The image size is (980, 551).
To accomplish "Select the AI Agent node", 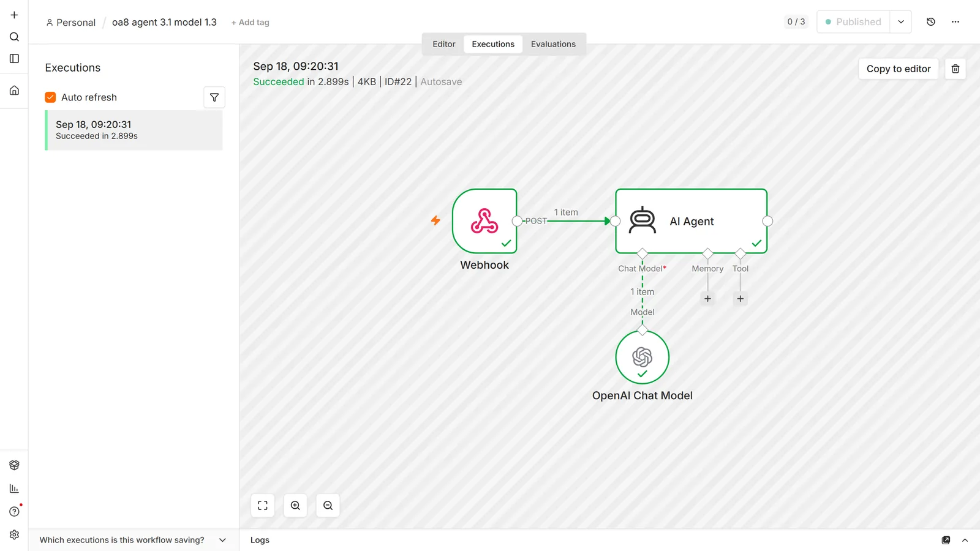I will click(x=691, y=221).
